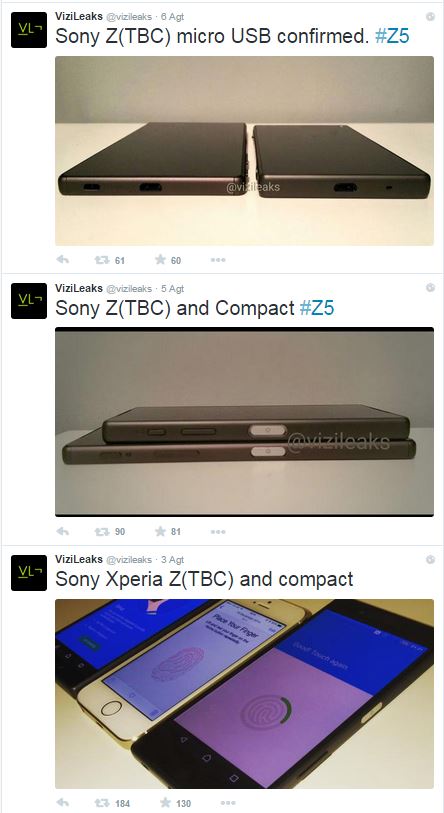Reply to the Xperia Z(TBC) and compact tweet

click(62, 803)
